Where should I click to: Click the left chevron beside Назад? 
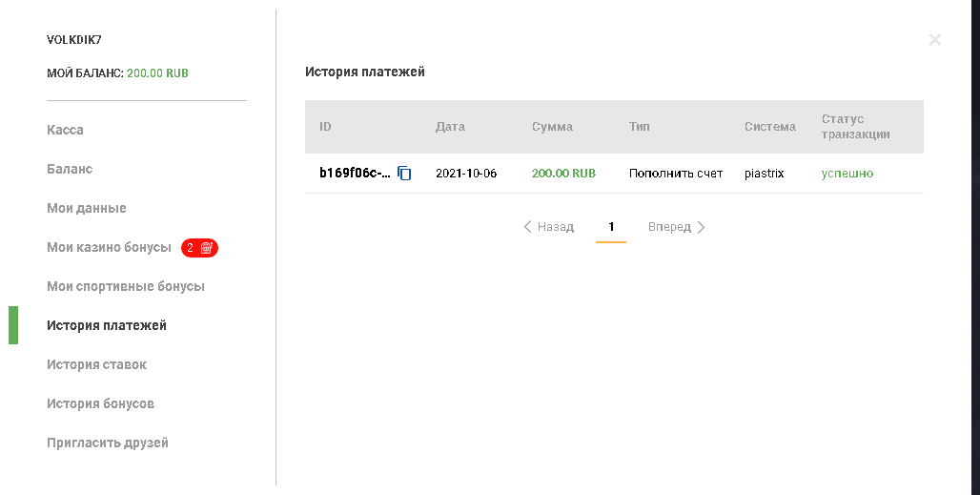point(528,227)
